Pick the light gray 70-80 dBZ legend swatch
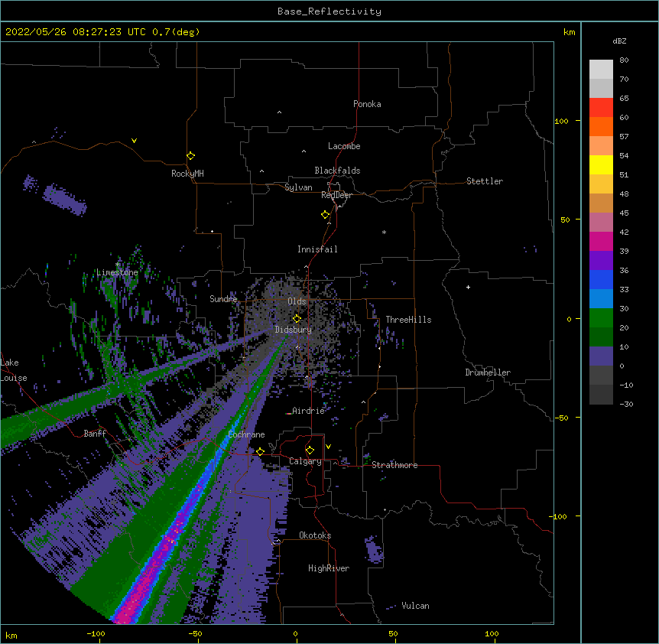The width and height of the screenshot is (659, 644). coord(601,70)
